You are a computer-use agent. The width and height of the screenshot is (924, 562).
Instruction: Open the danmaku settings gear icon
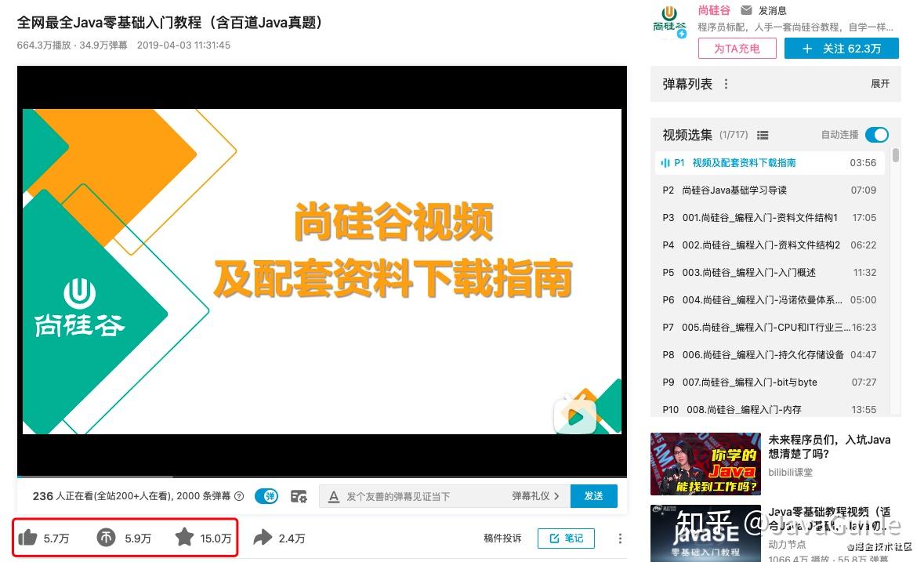pos(299,496)
